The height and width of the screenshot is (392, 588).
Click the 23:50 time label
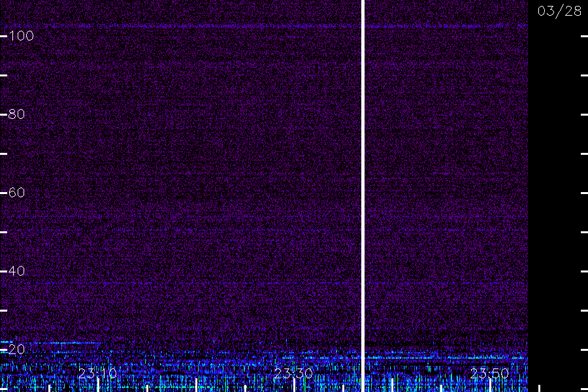[489, 374]
